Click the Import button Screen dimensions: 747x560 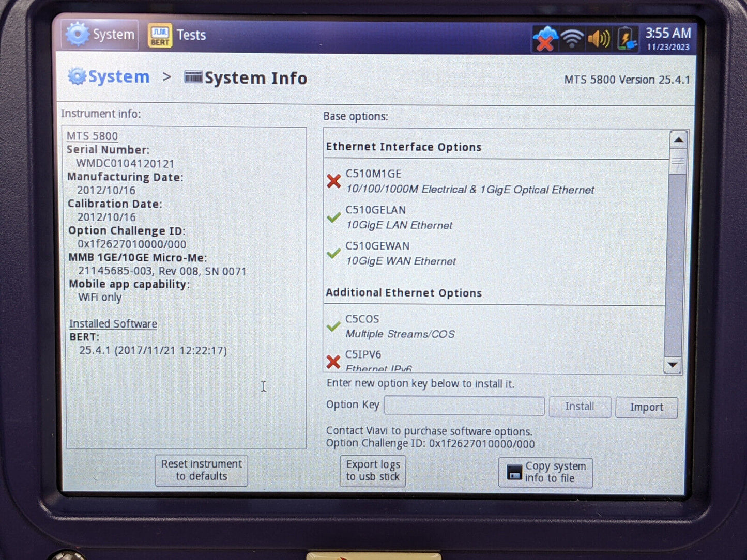point(646,407)
